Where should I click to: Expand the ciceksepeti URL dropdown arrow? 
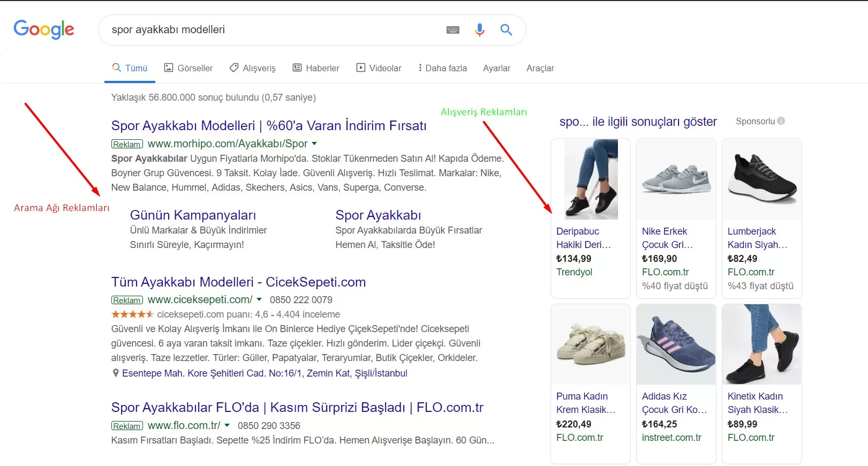(x=259, y=299)
